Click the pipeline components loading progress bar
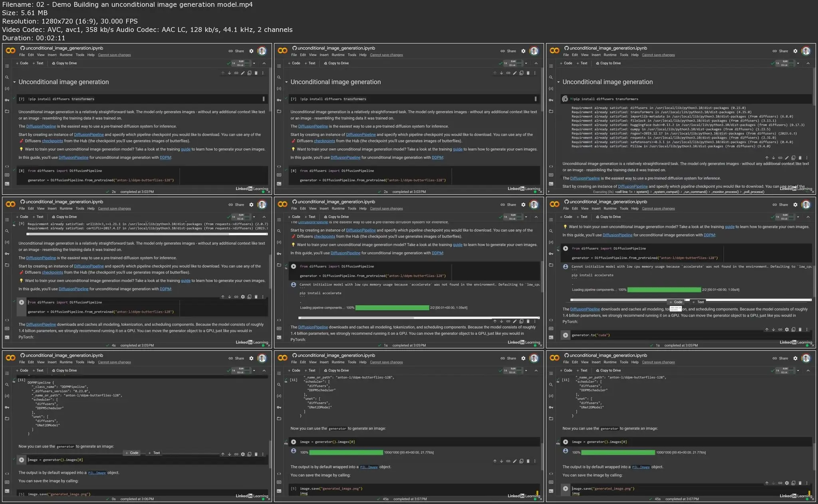The image size is (818, 504). 391,307
